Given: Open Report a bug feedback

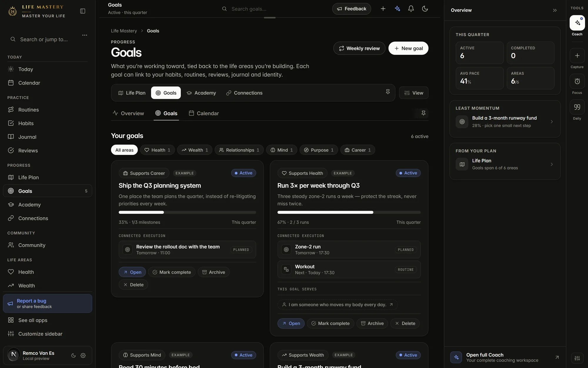Looking at the screenshot, I should click(47, 304).
